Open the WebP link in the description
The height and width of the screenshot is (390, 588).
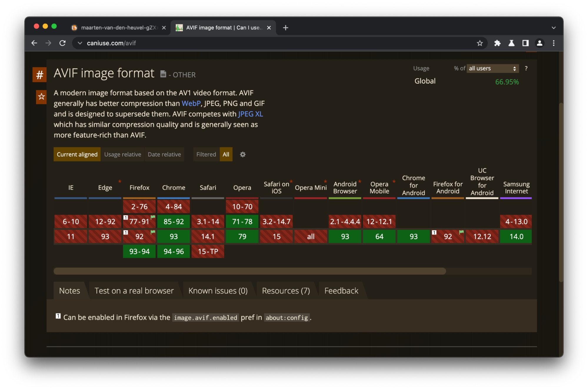pyautogui.click(x=191, y=103)
